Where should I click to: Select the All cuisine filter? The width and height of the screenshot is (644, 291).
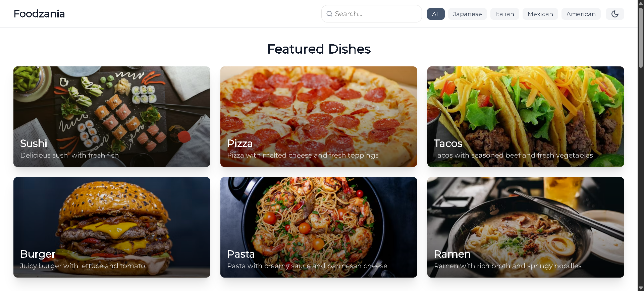(436, 14)
